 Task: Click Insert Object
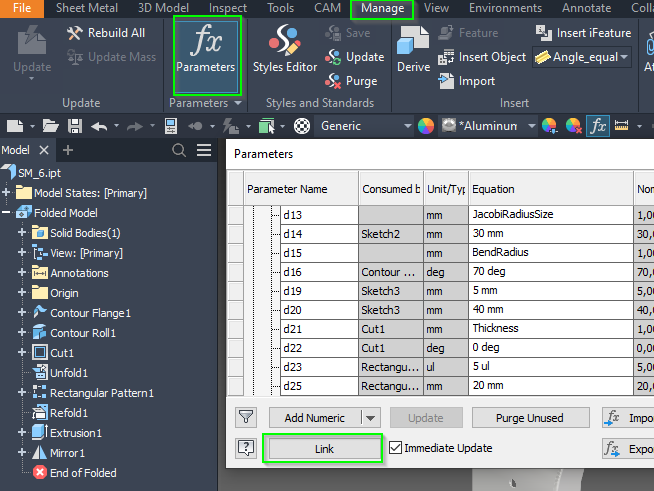pyautogui.click(x=482, y=57)
